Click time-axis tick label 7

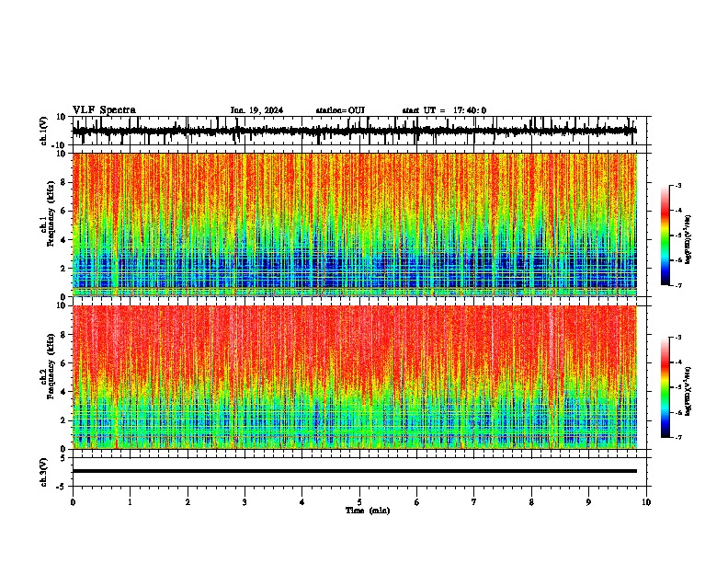coord(474,502)
